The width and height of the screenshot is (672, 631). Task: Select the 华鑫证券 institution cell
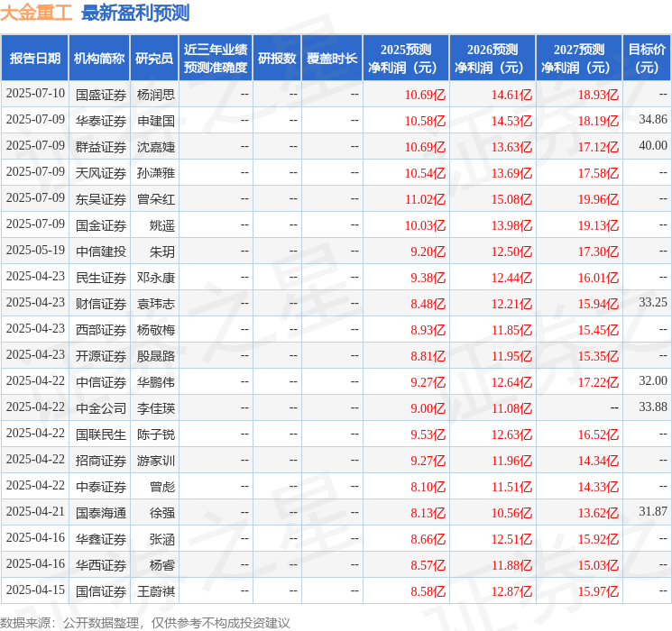101,539
